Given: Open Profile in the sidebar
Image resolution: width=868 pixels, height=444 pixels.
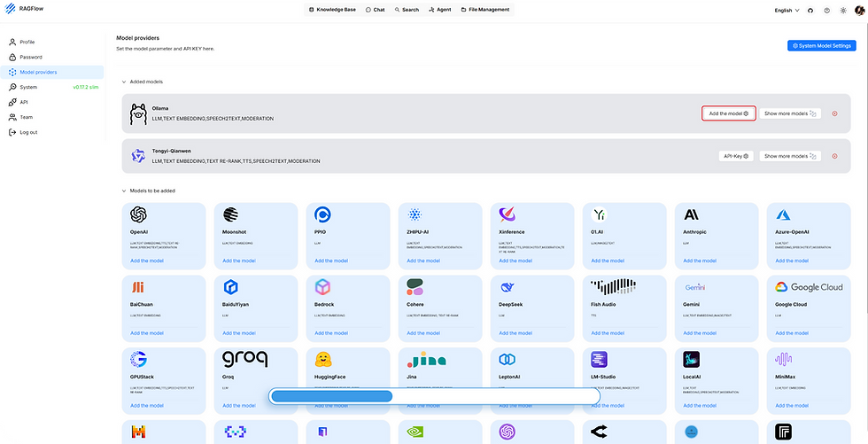Looking at the screenshot, I should (52, 42).
